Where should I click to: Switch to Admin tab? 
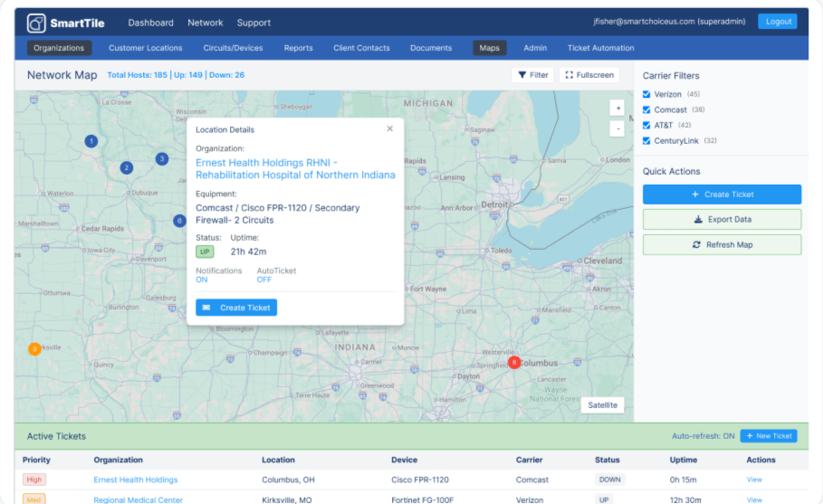(535, 48)
